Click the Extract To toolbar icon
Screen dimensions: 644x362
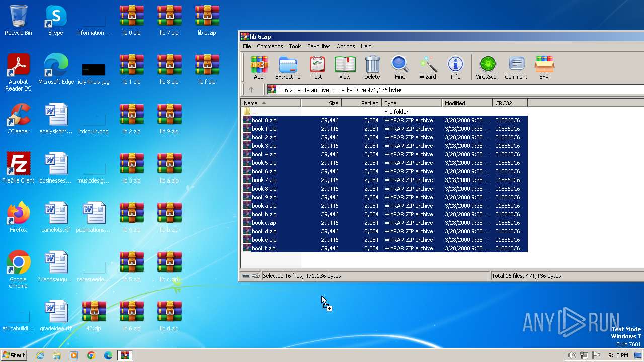[x=288, y=68]
